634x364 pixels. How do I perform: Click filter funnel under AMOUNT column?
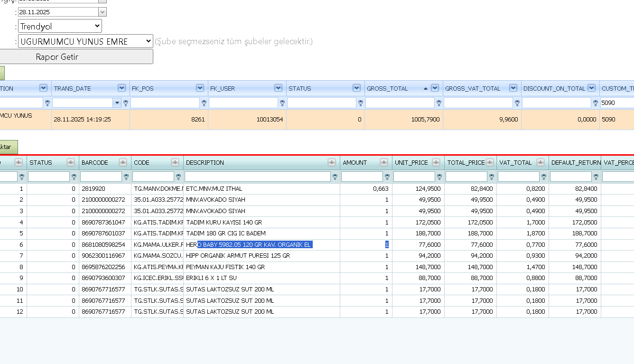tap(387, 177)
